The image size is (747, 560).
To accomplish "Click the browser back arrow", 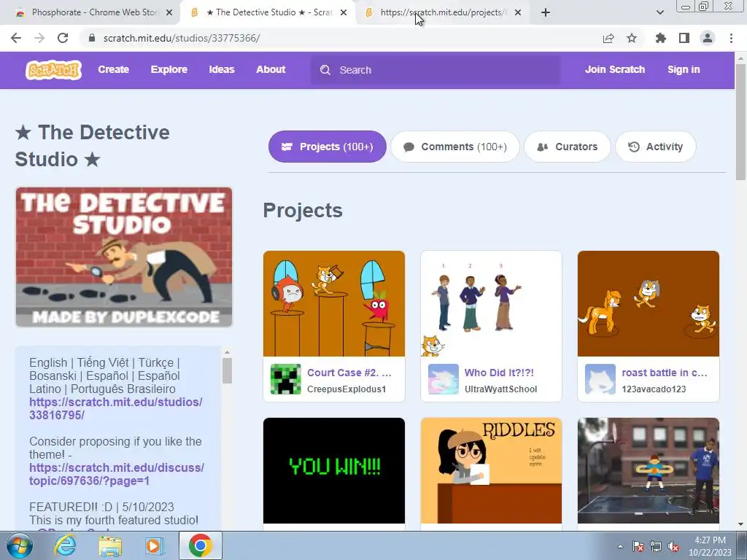I will (x=16, y=38).
